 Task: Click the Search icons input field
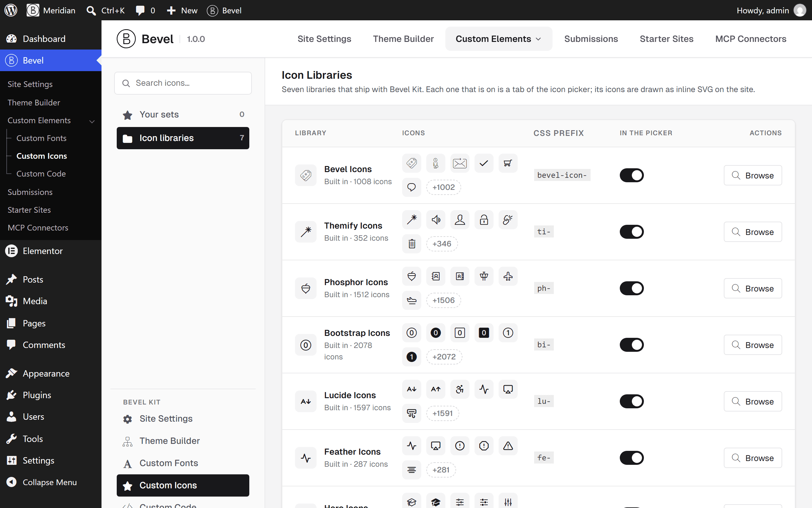coord(183,83)
